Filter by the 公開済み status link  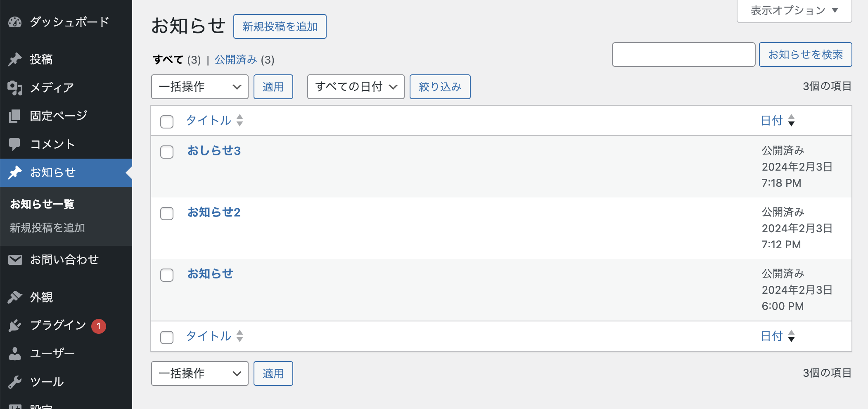pos(236,60)
